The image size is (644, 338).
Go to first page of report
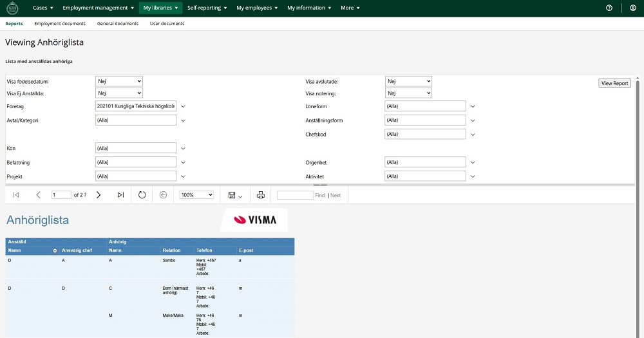tap(16, 195)
